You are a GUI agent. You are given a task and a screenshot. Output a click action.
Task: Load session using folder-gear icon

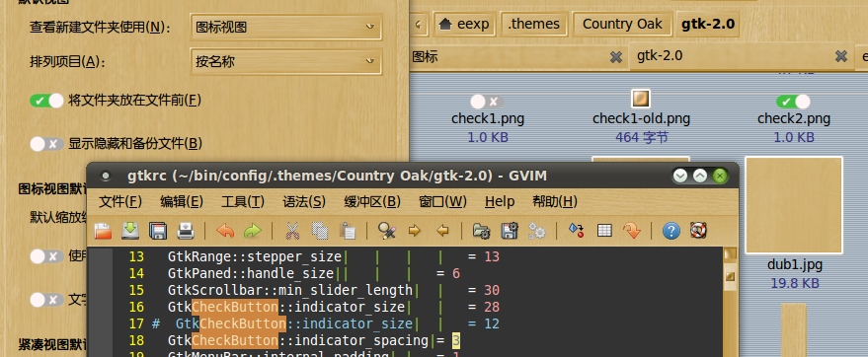(481, 231)
